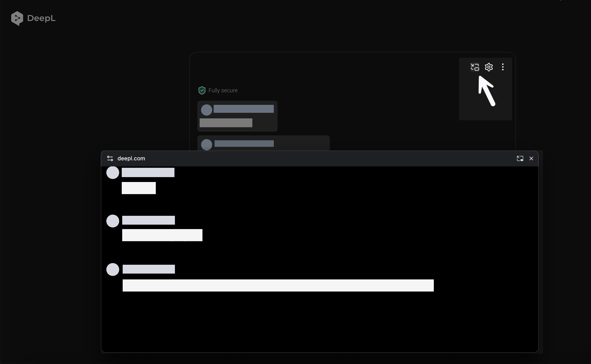The height and width of the screenshot is (364, 591).
Task: Expand the PiP window back to its tab
Action: 520,158
